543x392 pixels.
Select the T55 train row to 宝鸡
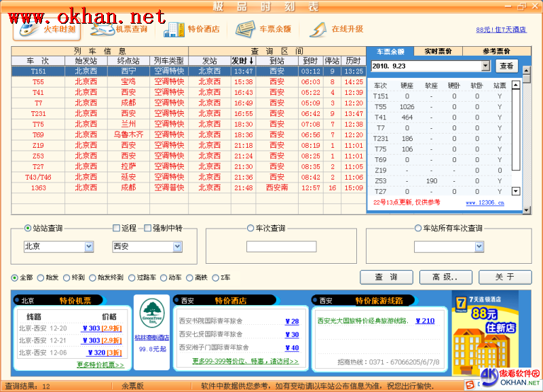[x=189, y=82]
